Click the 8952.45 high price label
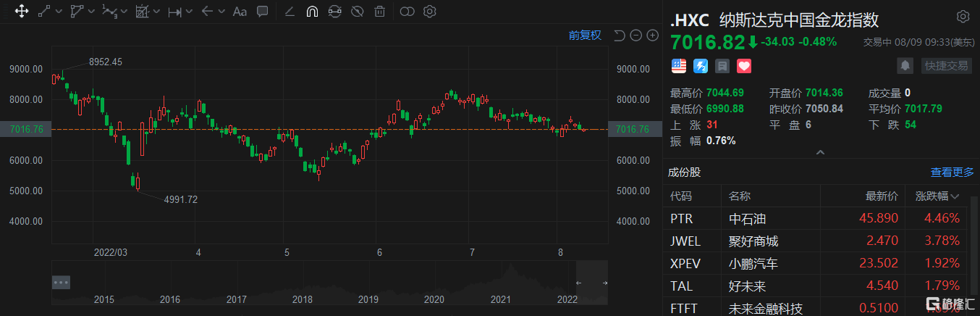 coord(106,62)
